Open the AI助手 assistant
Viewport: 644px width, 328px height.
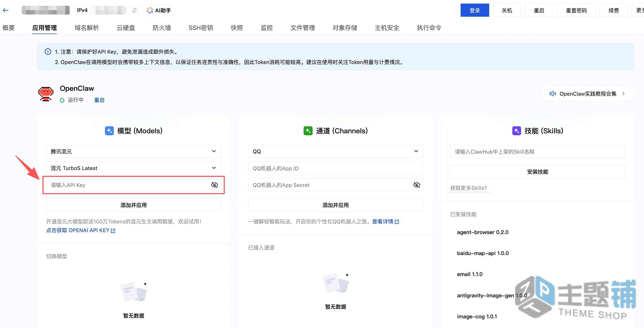pos(159,10)
